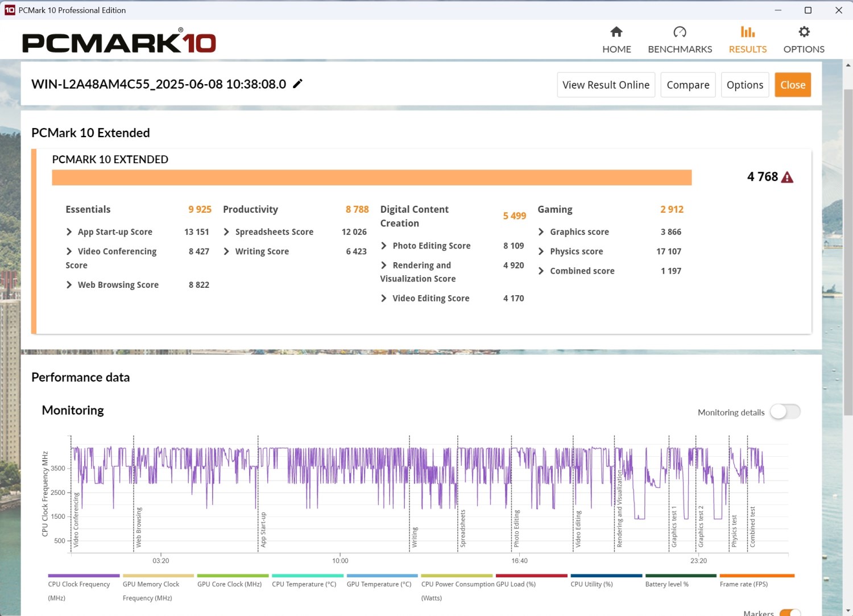The width and height of the screenshot is (853, 616).
Task: Click the Gaming score 2 912
Action: click(x=672, y=209)
